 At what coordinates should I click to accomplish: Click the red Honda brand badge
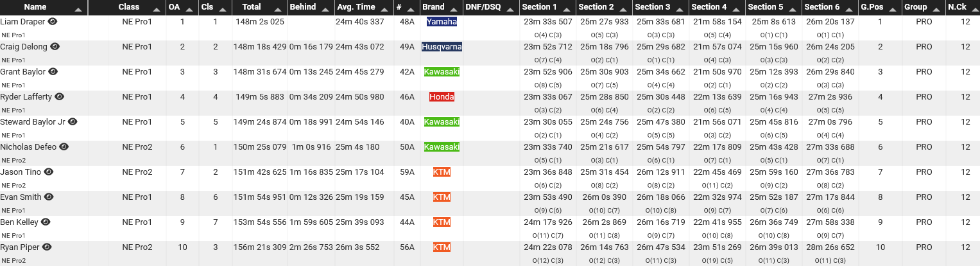[x=442, y=96]
